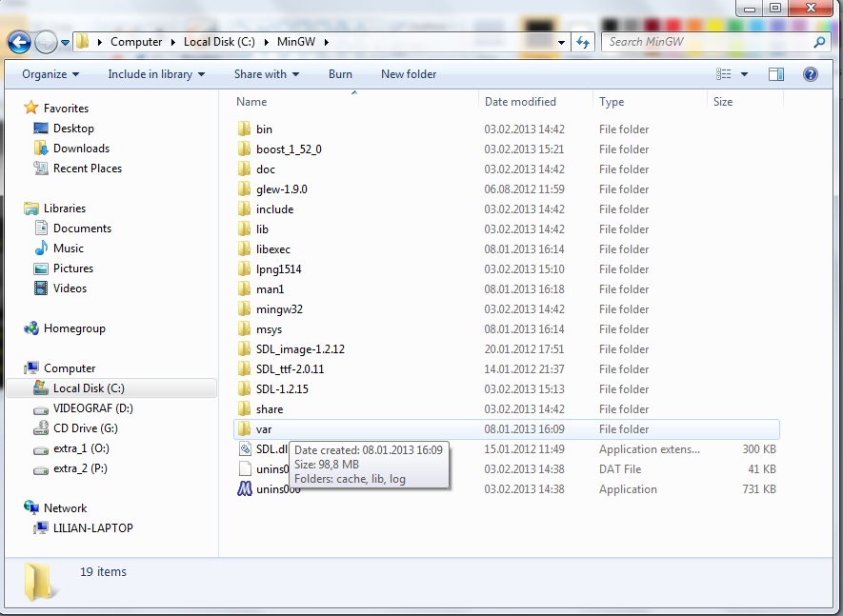Screen dimensions: 843x616
Task: Click the Burn button
Action: (x=340, y=74)
